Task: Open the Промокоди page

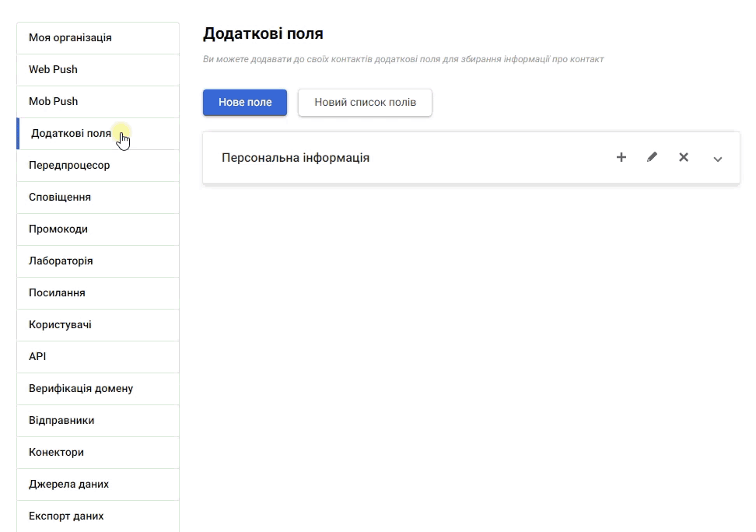Action: [98, 229]
